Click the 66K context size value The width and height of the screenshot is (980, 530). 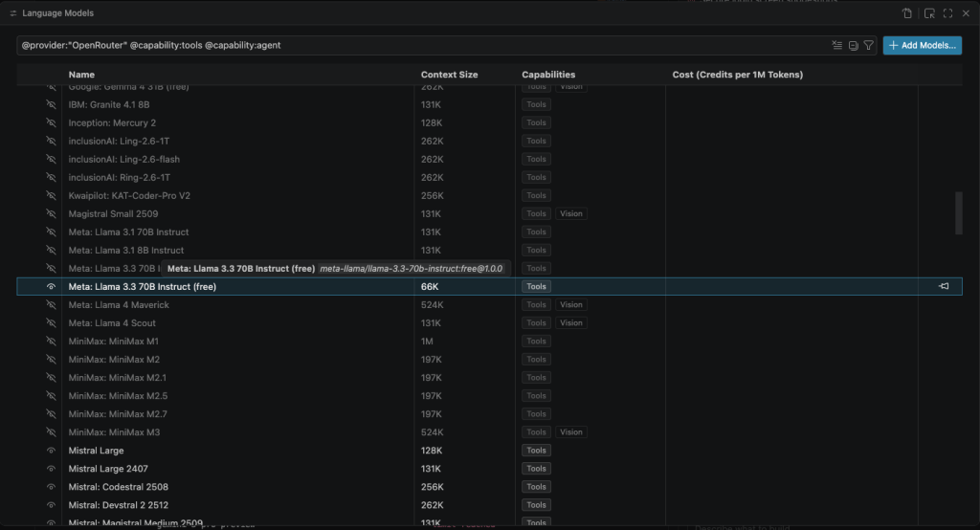430,286
